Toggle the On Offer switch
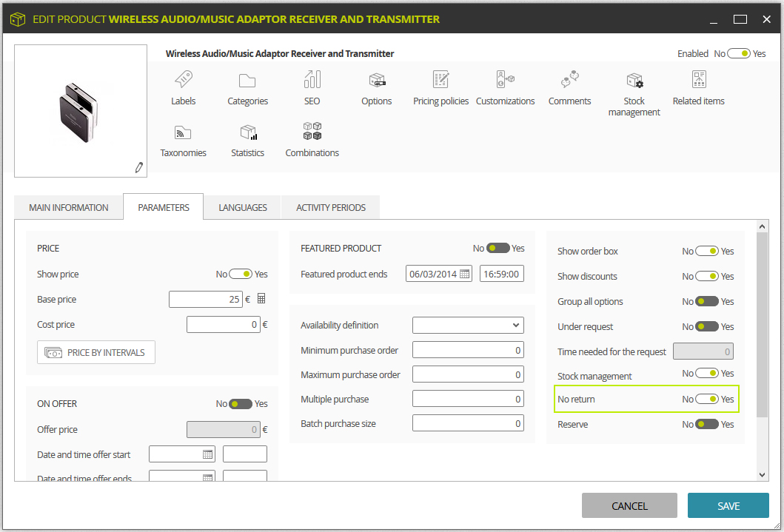The height and width of the screenshot is (532, 784). pyautogui.click(x=241, y=403)
